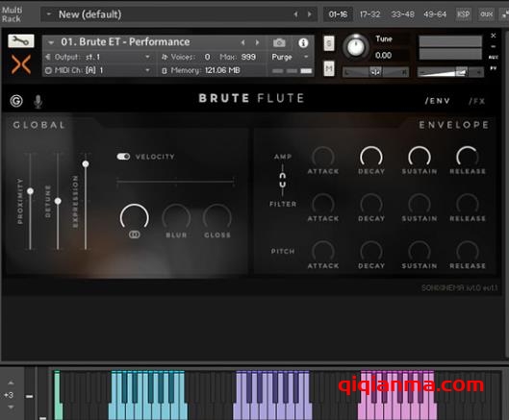
Task: Toggle the VELOCITY switch
Action: (123, 157)
